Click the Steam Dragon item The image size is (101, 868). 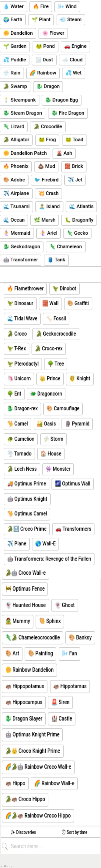23,113
